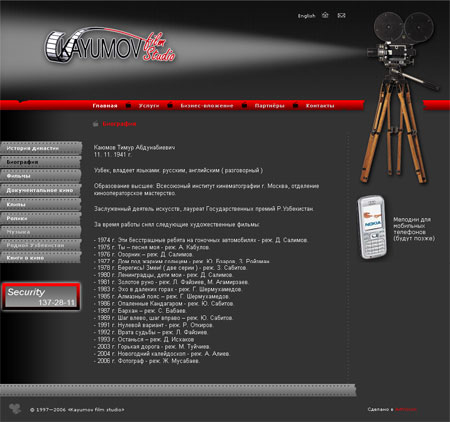450x422 pixels.
Task: Click the 1975 г. Ты – песня моя line
Action: tap(152, 247)
